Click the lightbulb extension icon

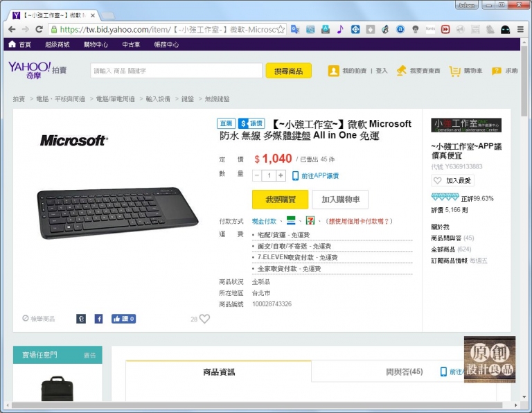(x=416, y=30)
